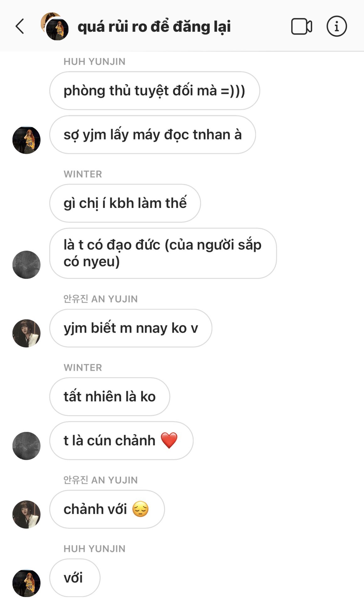Select message 'tất nhiên là ko'
This screenshot has height=603, width=364.
pyautogui.click(x=110, y=397)
